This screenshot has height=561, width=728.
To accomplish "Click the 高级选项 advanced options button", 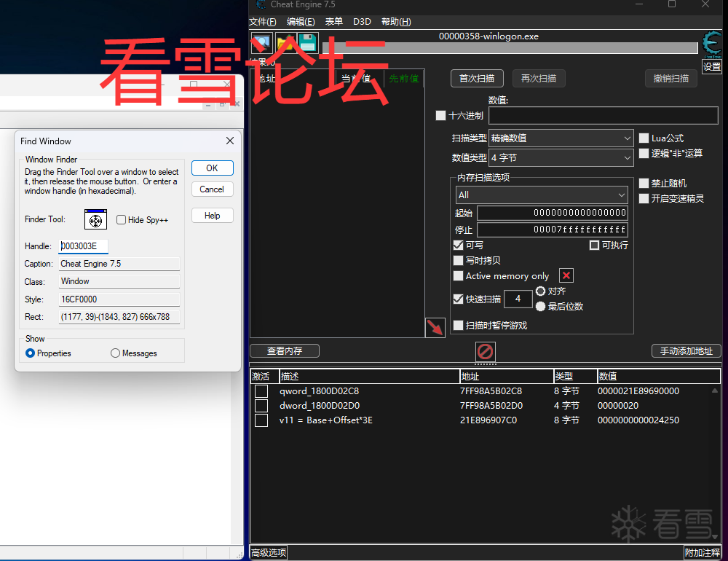I will [x=269, y=553].
